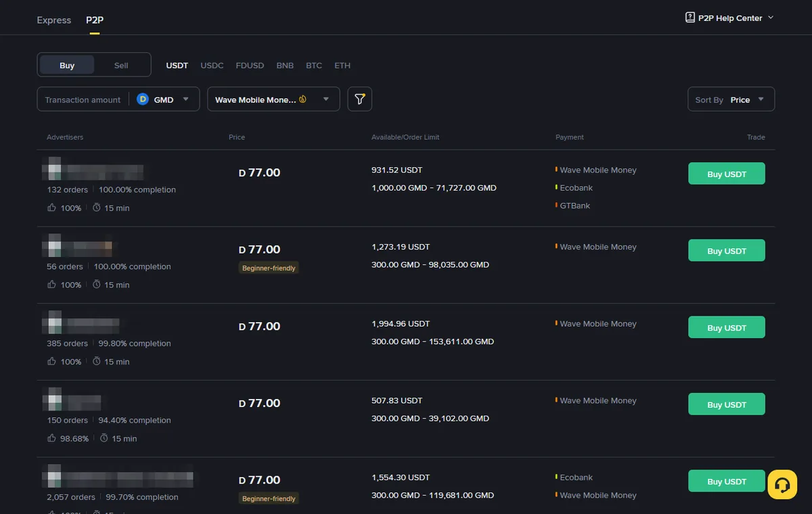Click Buy USDT for 507.83 USDT offer
The image size is (812, 514).
coord(727,404)
